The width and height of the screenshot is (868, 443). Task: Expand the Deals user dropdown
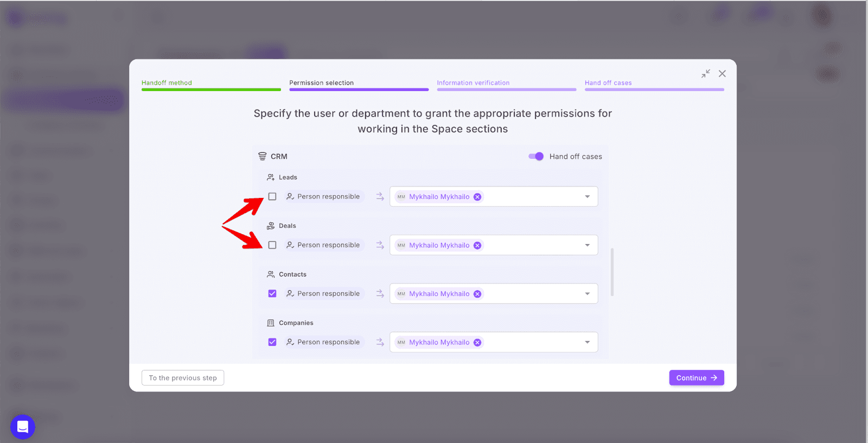coord(587,245)
